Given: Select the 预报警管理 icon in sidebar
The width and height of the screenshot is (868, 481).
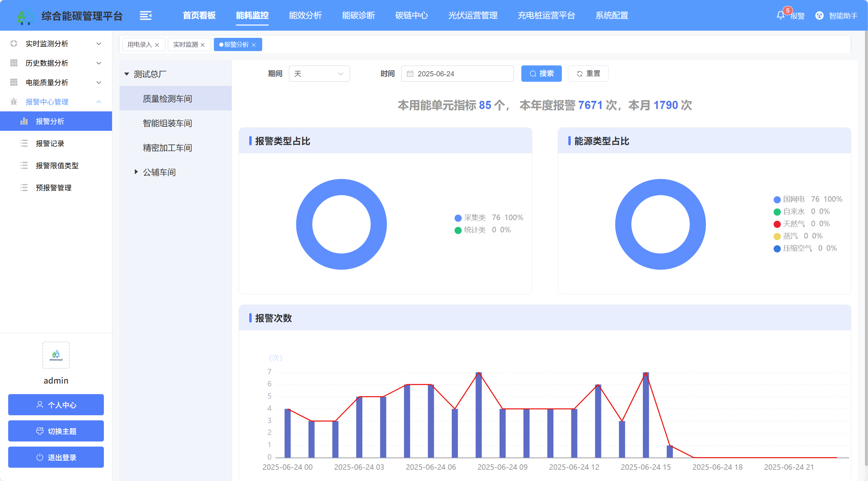Looking at the screenshot, I should (24, 187).
